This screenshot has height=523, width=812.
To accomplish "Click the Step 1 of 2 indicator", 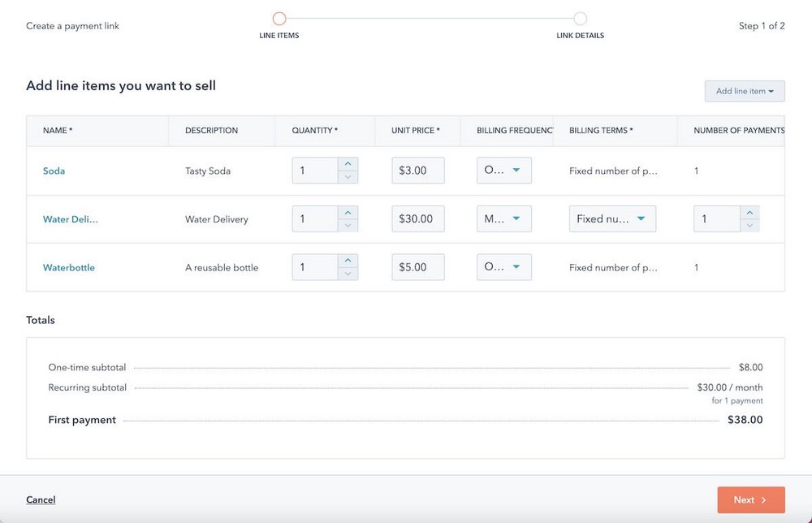I will pyautogui.click(x=762, y=26).
